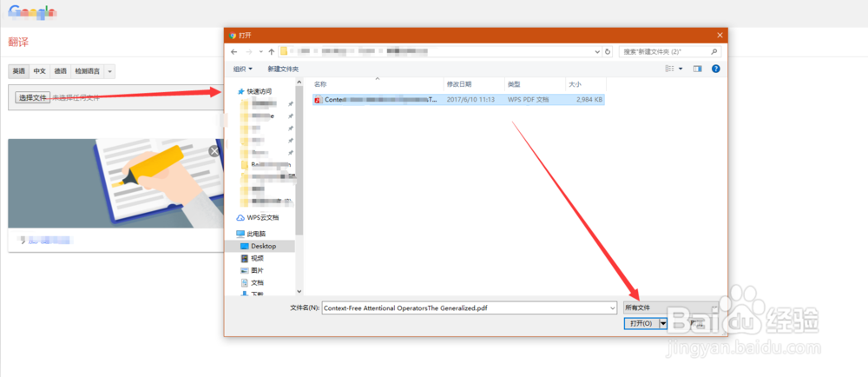This screenshot has width=868, height=377.
Task: Open help with the blue question mark icon
Action: (x=715, y=69)
